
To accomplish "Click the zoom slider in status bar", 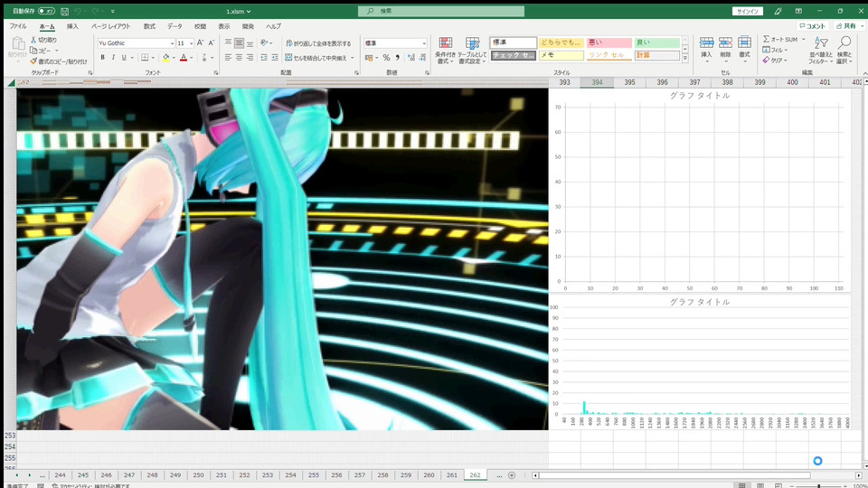I will pos(819,486).
